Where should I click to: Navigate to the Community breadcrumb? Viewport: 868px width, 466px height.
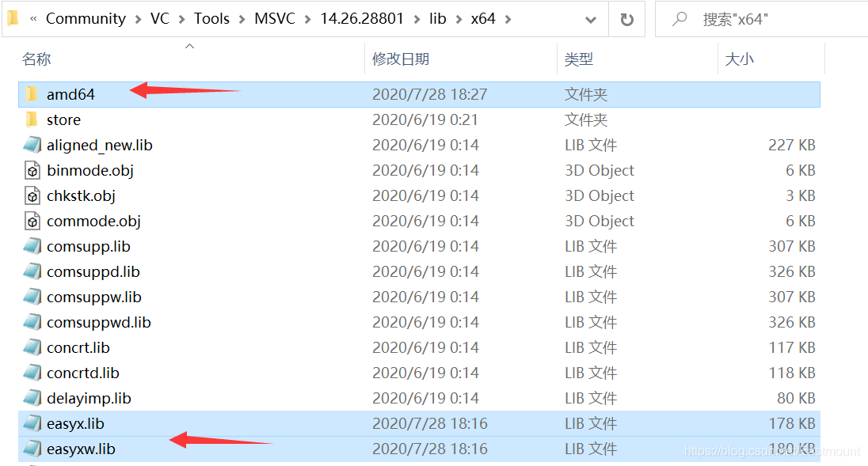pyautogui.click(x=86, y=19)
